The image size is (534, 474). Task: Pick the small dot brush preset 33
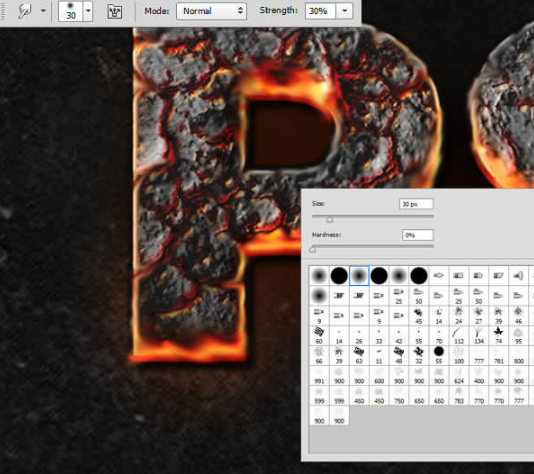click(379, 335)
